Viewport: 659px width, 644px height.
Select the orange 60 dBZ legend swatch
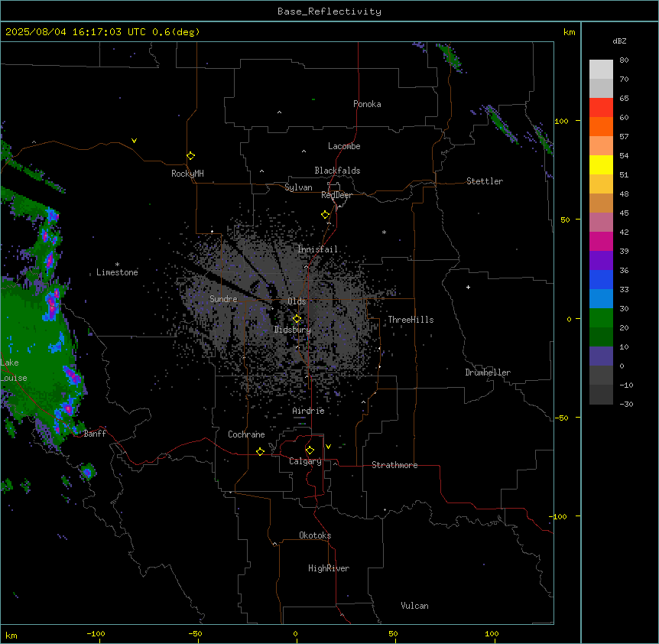(601, 126)
